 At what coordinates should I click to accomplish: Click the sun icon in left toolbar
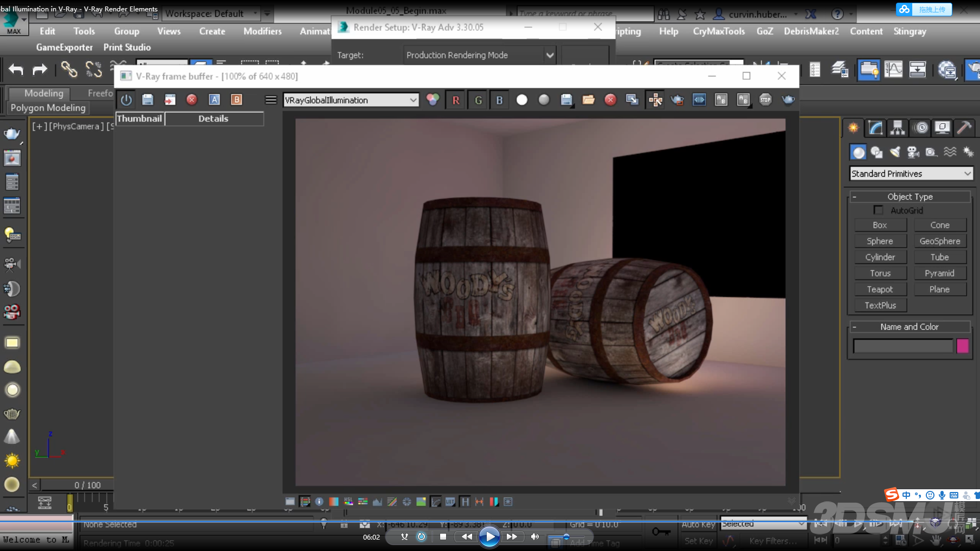[x=12, y=461]
